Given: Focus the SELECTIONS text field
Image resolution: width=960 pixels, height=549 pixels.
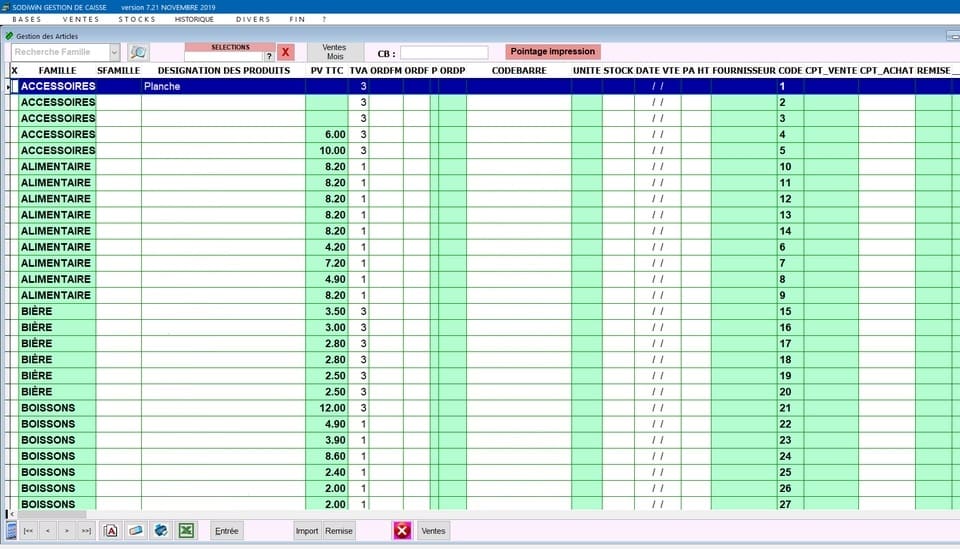Looking at the screenshot, I should coord(224,56).
